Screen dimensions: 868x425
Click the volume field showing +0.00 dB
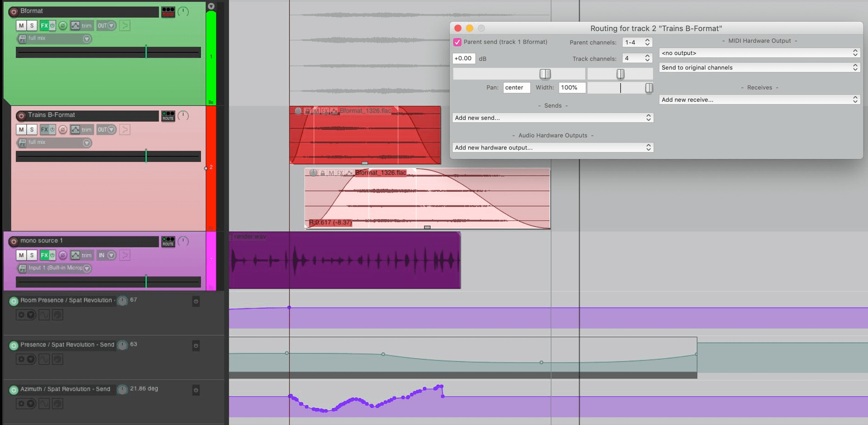(x=464, y=58)
